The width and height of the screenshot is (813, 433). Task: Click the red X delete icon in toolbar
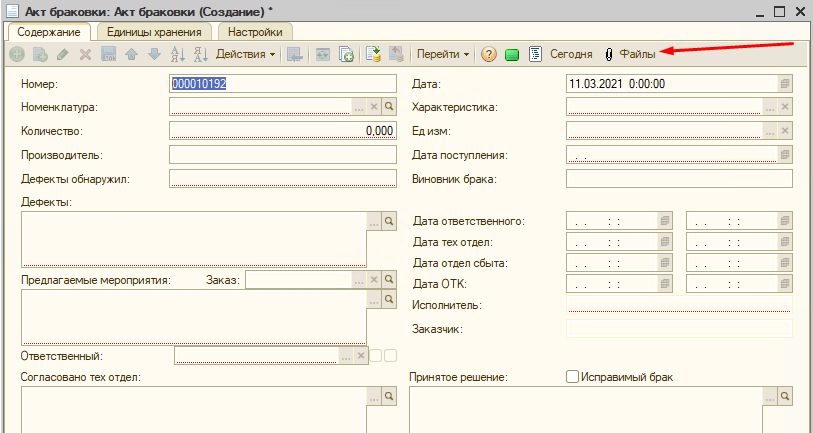tap(86, 54)
